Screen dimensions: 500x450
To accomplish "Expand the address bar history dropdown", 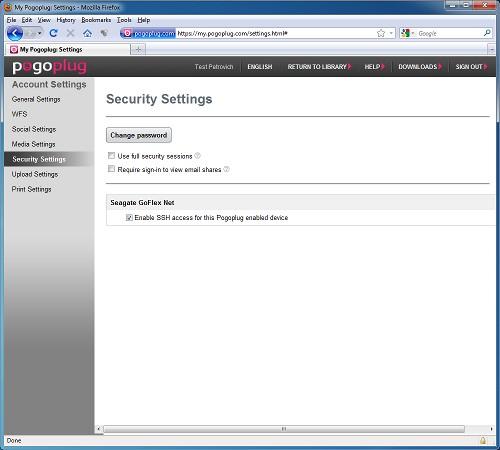I will [391, 33].
